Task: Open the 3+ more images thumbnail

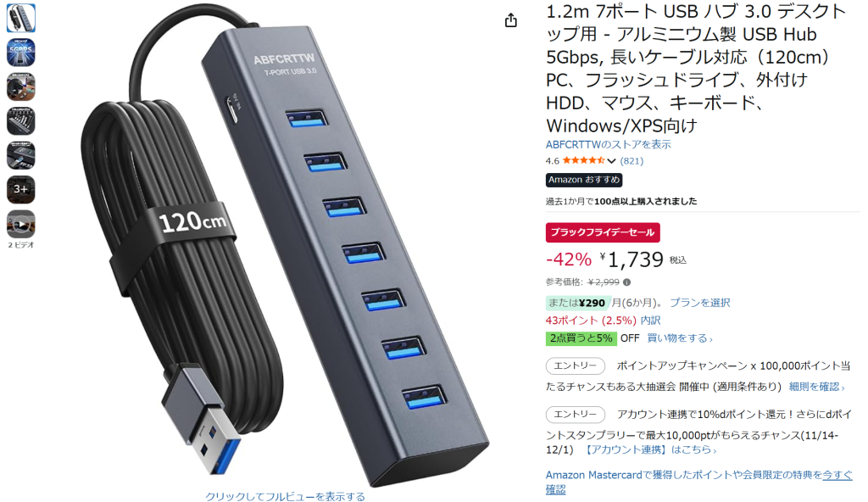Action: coord(21,189)
